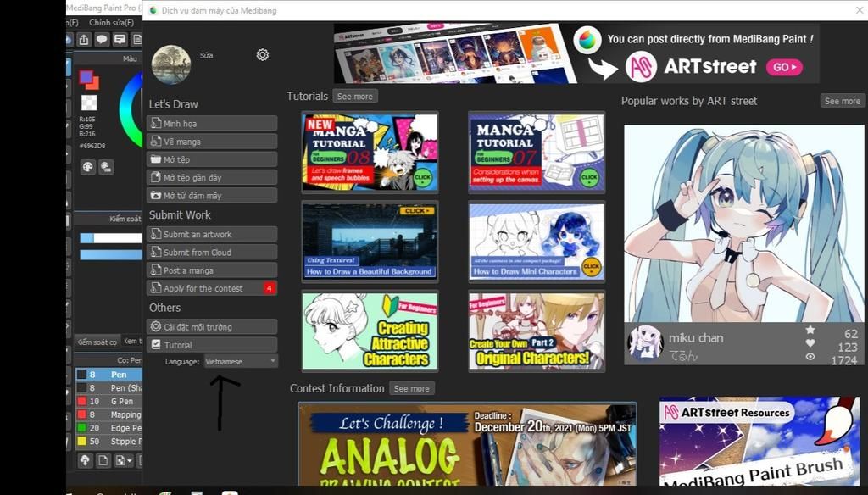Select the transparent color checkerboard swatch
Screen dimensions: 868x495
coord(88,103)
